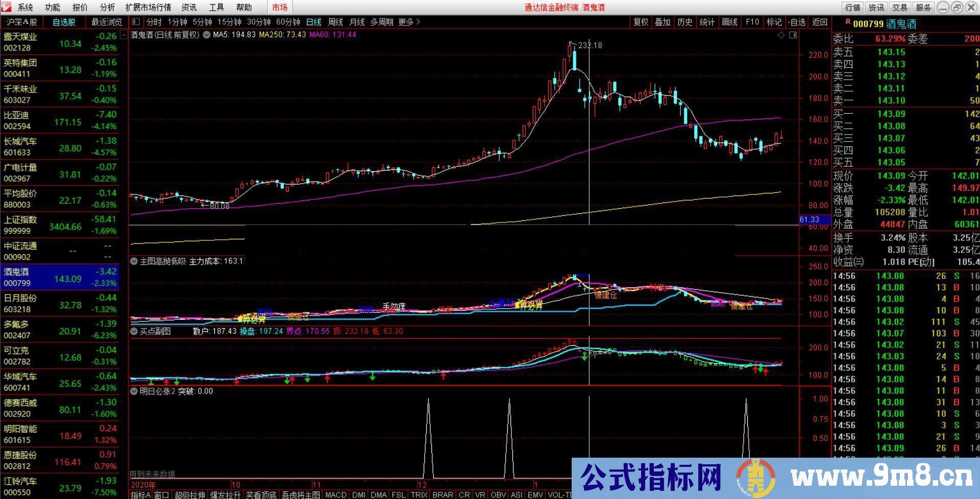
Task: Click the 历史 toolbar button
Action: (684, 22)
